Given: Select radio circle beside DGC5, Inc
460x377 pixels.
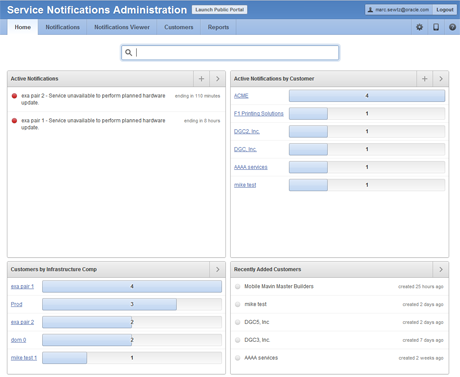Looking at the screenshot, I should point(237,322).
